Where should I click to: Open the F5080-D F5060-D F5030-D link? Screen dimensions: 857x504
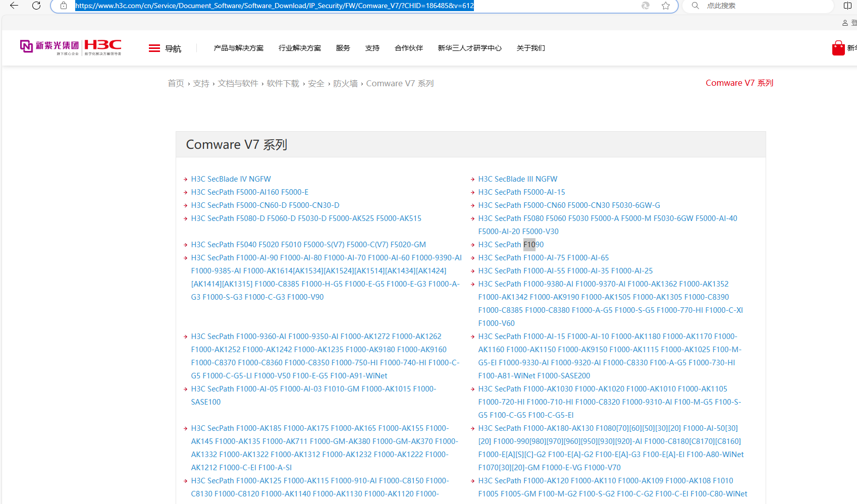pos(306,218)
